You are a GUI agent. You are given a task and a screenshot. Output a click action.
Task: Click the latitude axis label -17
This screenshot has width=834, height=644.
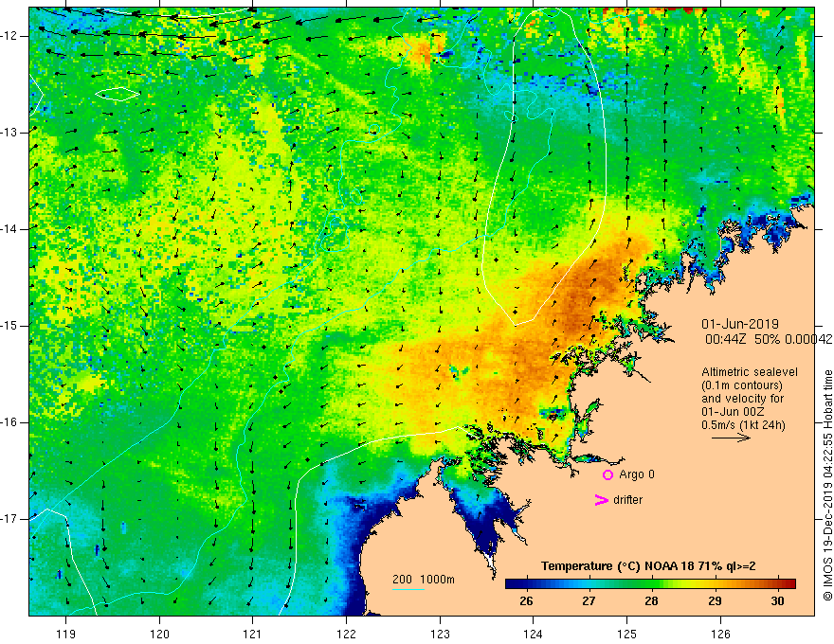[10, 519]
